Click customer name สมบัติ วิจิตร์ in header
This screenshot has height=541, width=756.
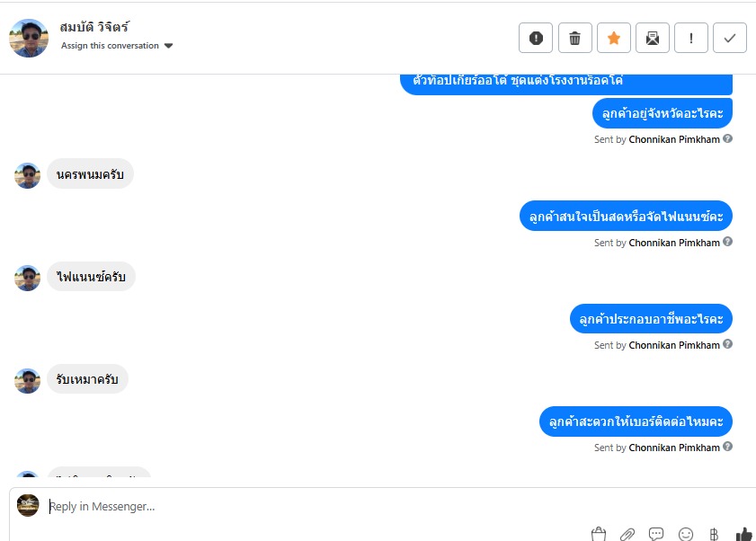click(x=94, y=27)
